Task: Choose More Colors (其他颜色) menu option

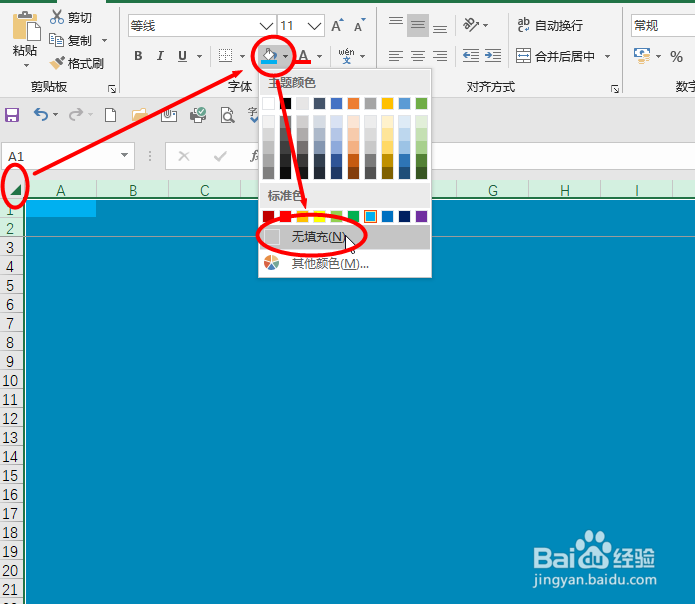Action: tap(345, 264)
